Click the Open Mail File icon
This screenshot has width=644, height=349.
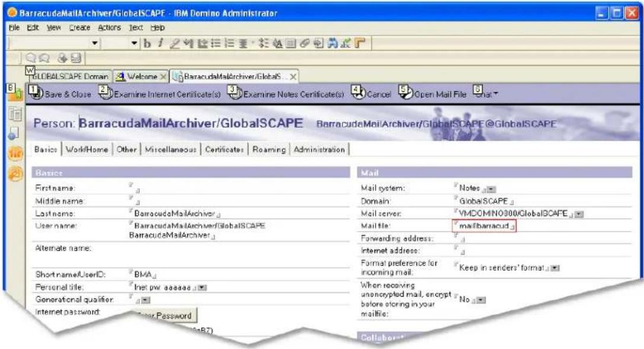click(x=405, y=93)
